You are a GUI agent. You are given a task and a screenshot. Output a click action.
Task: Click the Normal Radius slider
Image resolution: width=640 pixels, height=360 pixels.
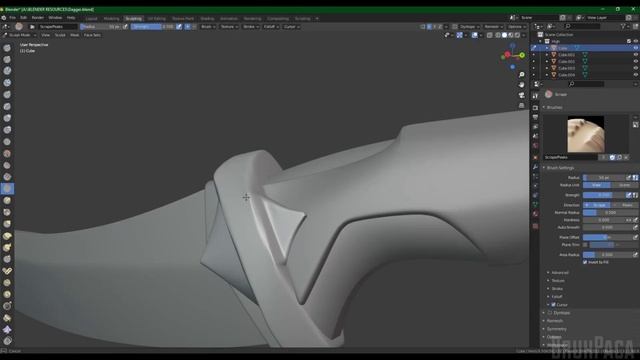pyautogui.click(x=610, y=213)
